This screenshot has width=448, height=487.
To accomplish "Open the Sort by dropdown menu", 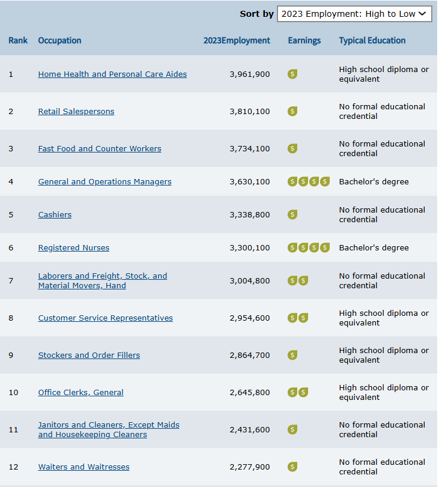I will (x=354, y=14).
